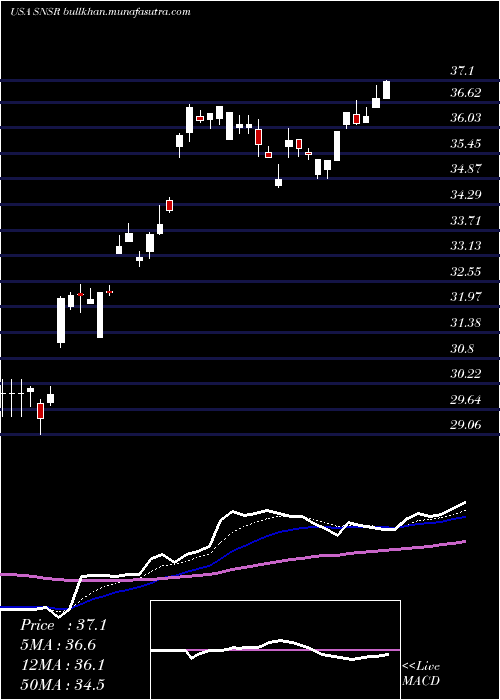Click the 5MA : 36.6 legend entry
This screenshot has width=500, height=700.
coord(58,645)
